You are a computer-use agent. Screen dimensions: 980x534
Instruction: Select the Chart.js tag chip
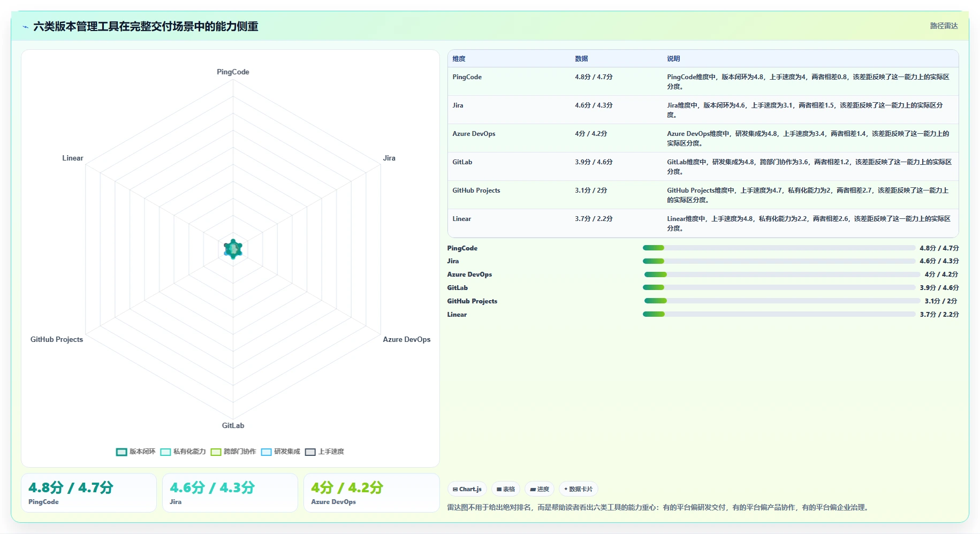467,489
